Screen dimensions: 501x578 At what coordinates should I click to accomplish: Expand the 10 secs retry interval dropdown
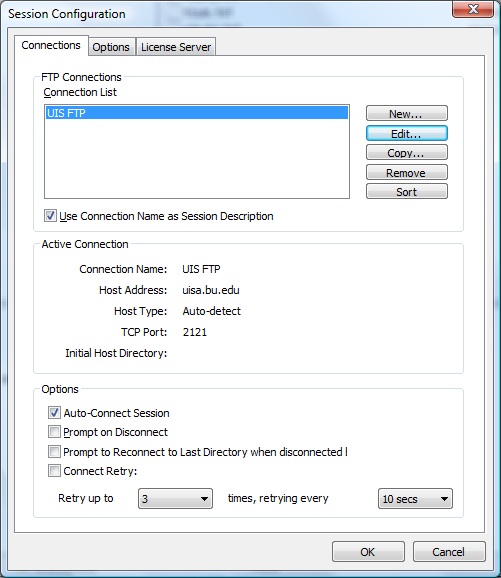(415, 499)
